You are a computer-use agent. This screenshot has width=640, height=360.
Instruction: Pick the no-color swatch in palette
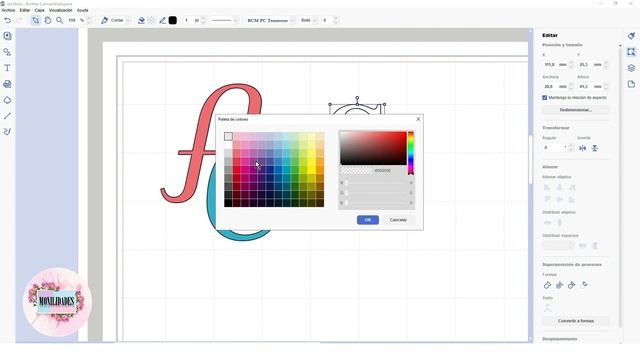(x=228, y=136)
